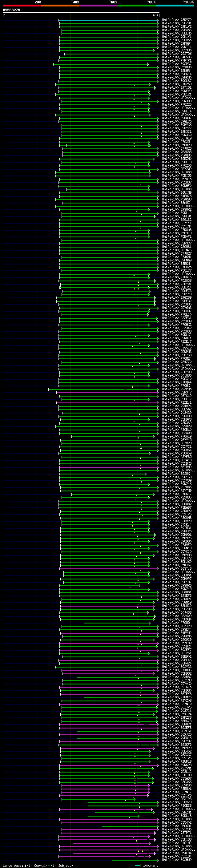
Task: Select the UniRef100_B9TIQ1 label
Action: [x=177, y=88]
